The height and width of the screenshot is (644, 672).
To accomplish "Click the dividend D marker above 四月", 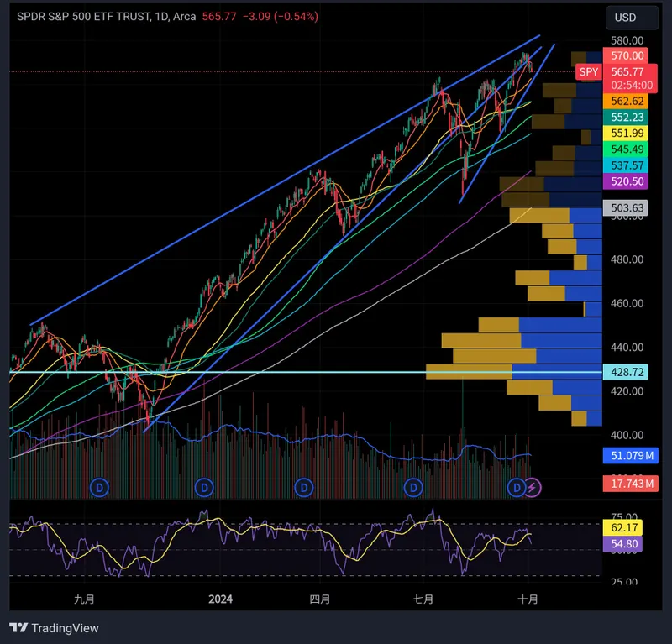I will pyautogui.click(x=304, y=488).
